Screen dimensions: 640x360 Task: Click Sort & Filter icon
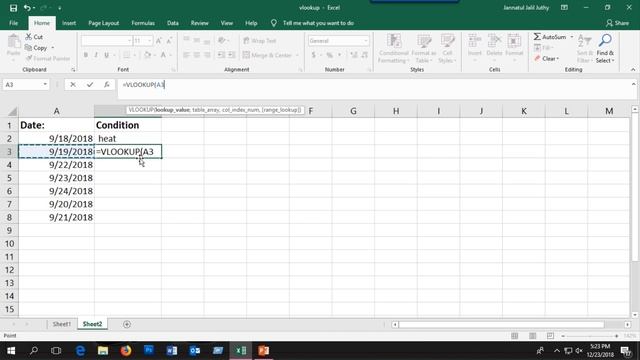pyautogui.click(x=584, y=41)
